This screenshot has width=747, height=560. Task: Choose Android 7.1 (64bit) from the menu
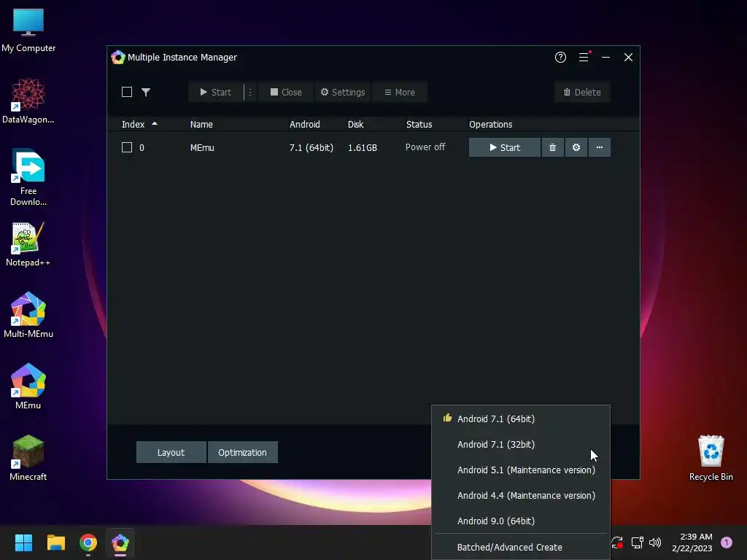coord(521,419)
